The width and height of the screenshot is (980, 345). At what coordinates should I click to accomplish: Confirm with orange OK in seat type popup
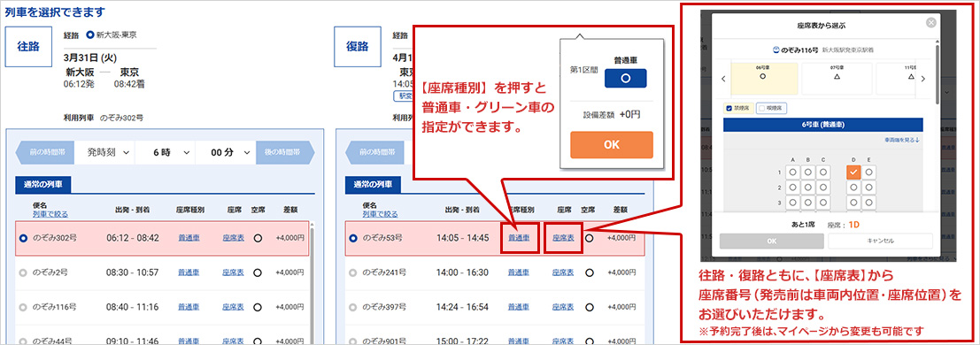click(x=611, y=144)
